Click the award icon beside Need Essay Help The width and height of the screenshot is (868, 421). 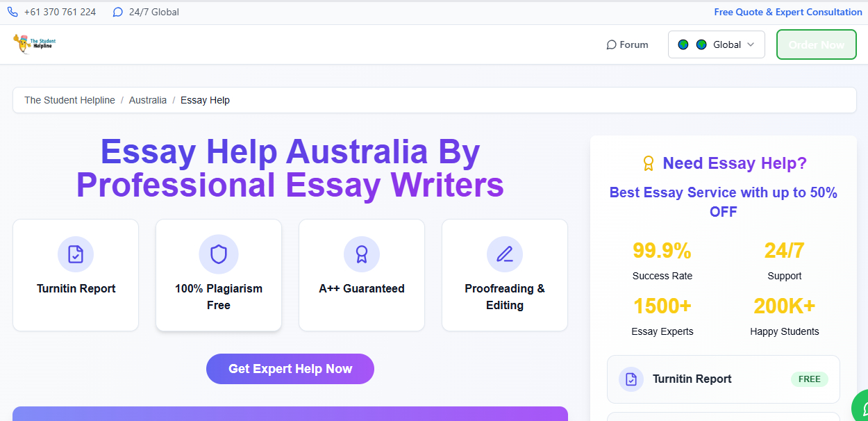coord(649,163)
